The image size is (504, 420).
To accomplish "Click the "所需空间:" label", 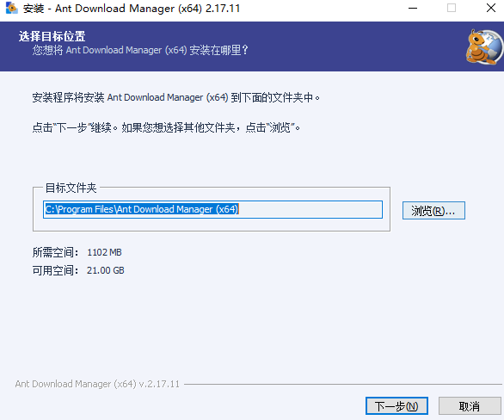I will pyautogui.click(x=55, y=252).
